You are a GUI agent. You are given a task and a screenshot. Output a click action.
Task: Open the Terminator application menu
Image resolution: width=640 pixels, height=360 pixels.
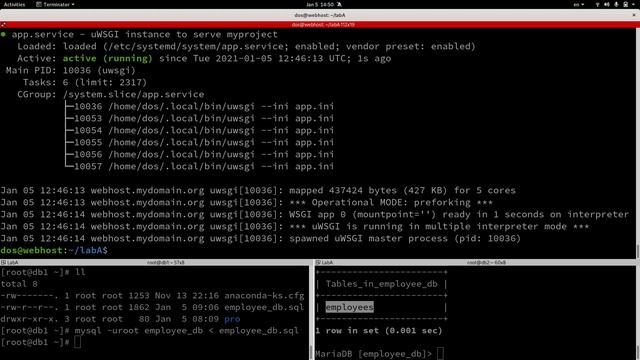(56, 4)
